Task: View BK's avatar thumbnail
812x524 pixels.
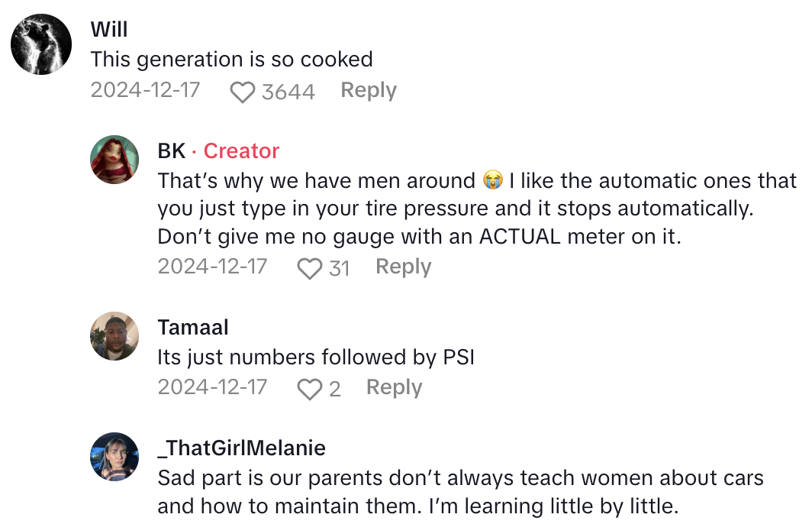Action: (x=114, y=159)
